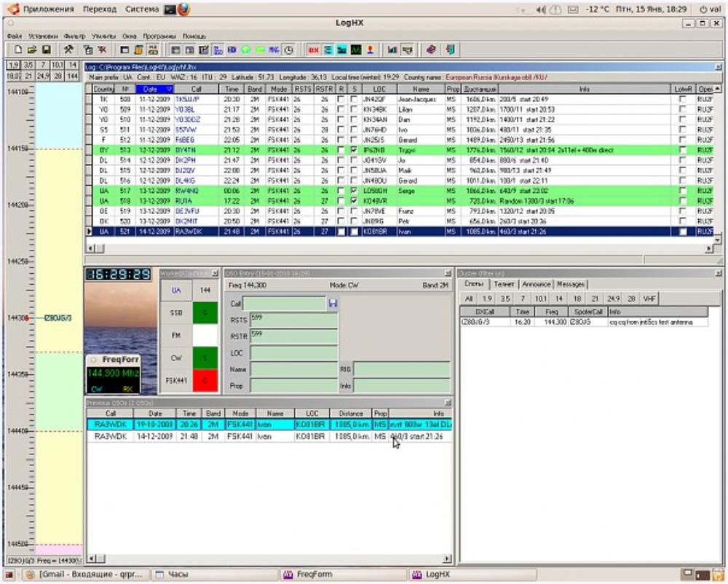
Task: Click the save QSO floppy icon beside Call
Action: click(x=333, y=303)
